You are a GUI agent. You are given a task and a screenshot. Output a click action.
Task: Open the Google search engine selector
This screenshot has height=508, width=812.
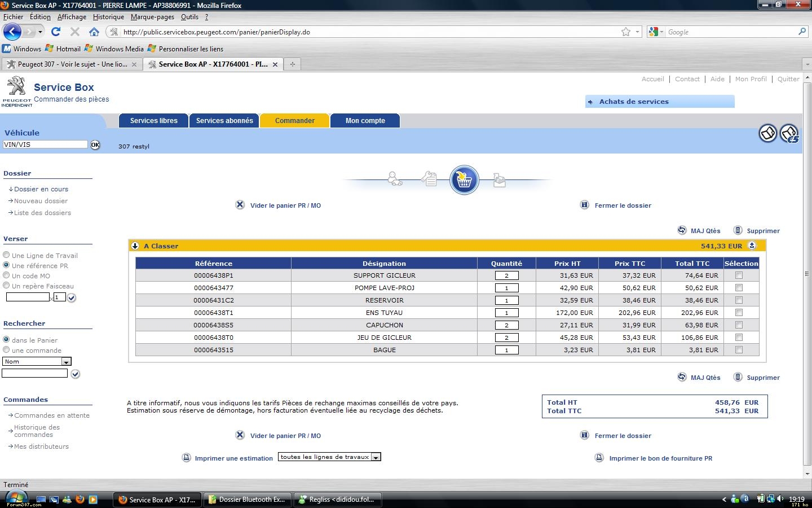pos(656,32)
